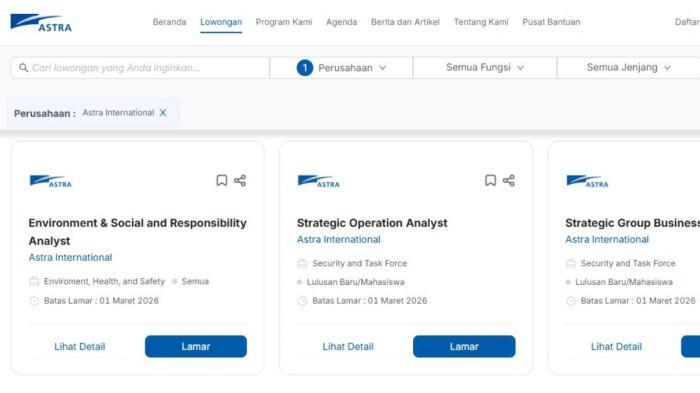700x393 pixels.
Task: Open Strategic Operation Analyst job title
Action: tap(372, 223)
